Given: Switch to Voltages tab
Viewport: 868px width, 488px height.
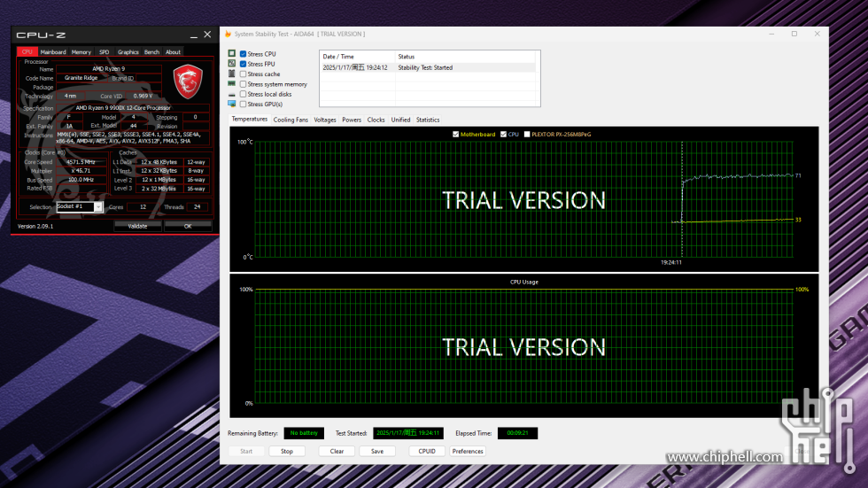Looking at the screenshot, I should (x=325, y=120).
